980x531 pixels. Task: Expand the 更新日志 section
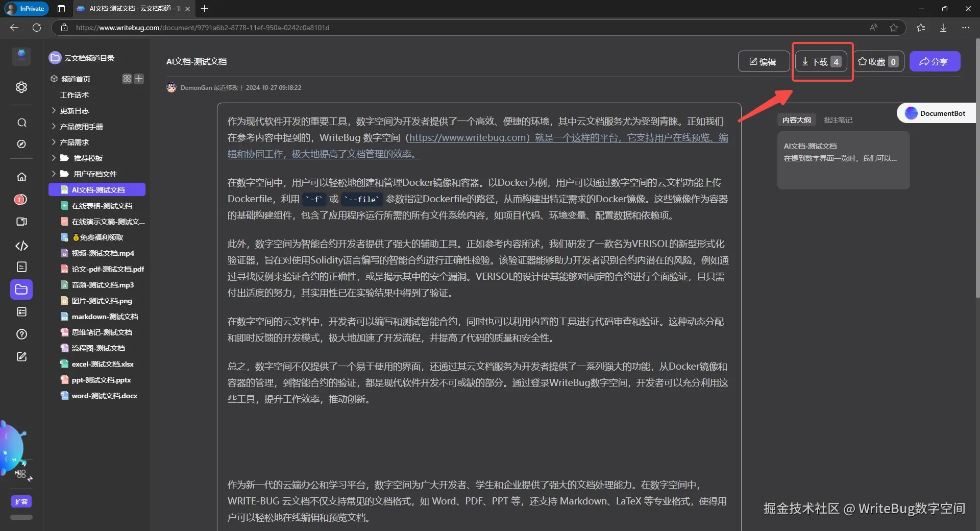point(53,110)
